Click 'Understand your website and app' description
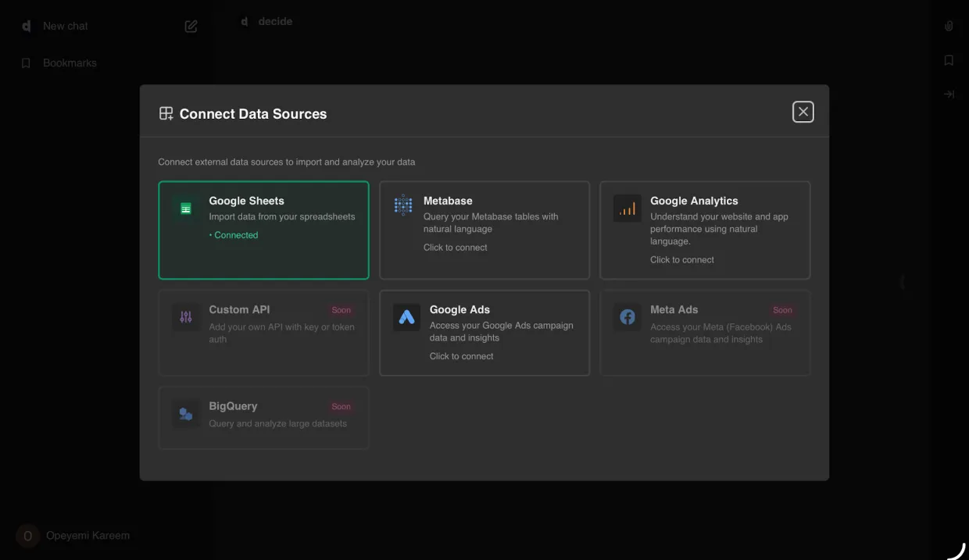The width and height of the screenshot is (969, 560). pos(719,229)
